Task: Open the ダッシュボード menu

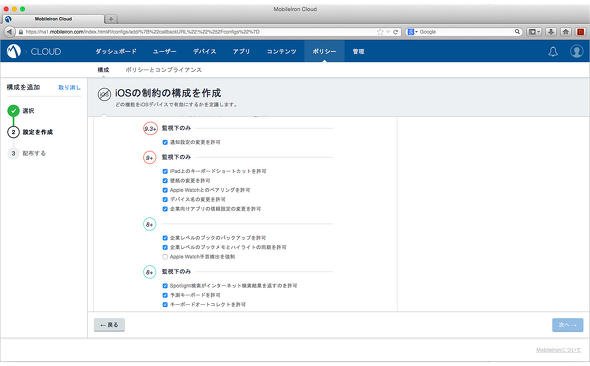Action: point(116,51)
